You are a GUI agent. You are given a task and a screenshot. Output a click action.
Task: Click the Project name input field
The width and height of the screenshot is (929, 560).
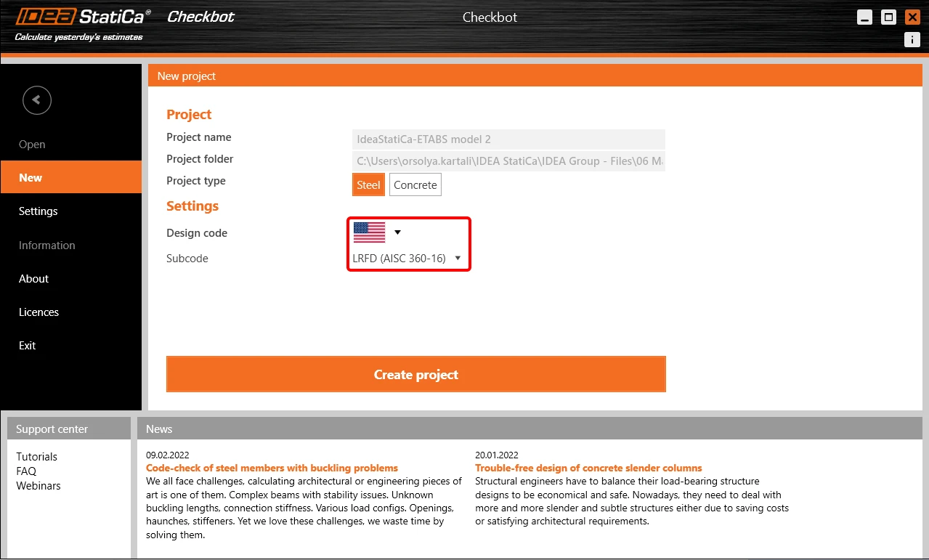[508, 139]
